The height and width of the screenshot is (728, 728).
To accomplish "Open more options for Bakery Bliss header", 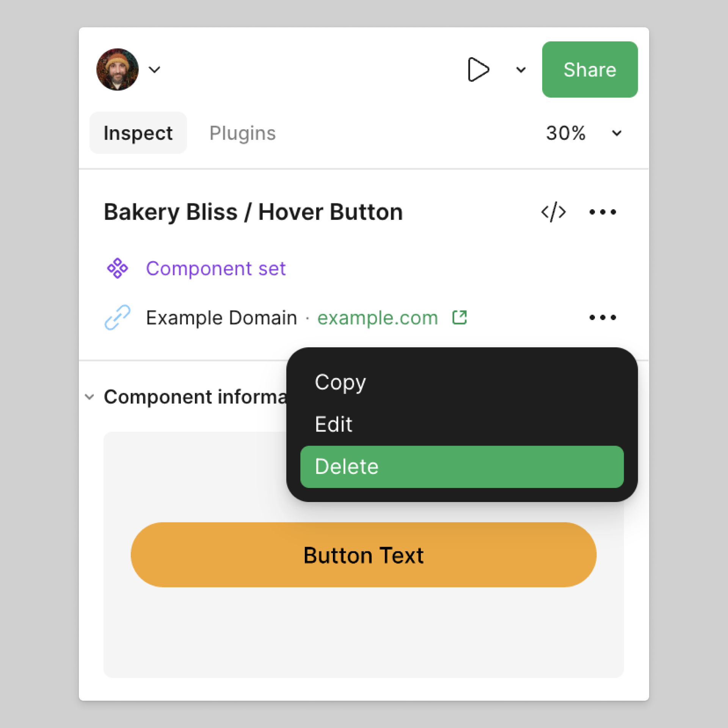I will click(x=602, y=212).
